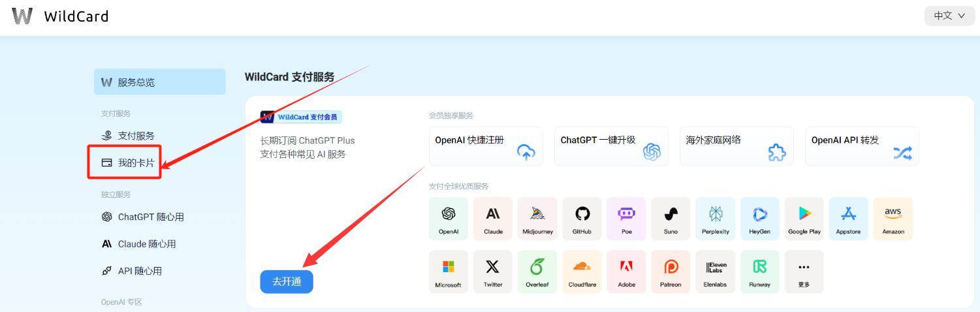Image resolution: width=980 pixels, height=312 pixels.
Task: Show more services with 更多 tile
Action: coord(804,272)
